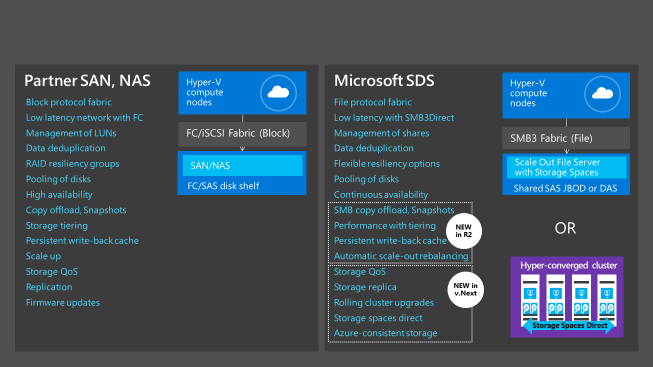Select the SAN/NAS box
The width and height of the screenshot is (653, 367).
[x=242, y=165]
